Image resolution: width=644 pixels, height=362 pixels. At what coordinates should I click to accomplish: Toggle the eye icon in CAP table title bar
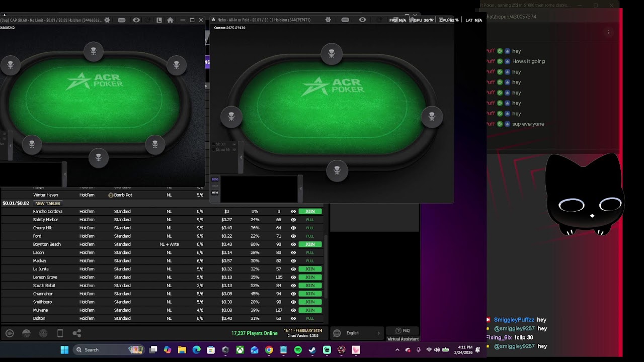click(x=136, y=20)
